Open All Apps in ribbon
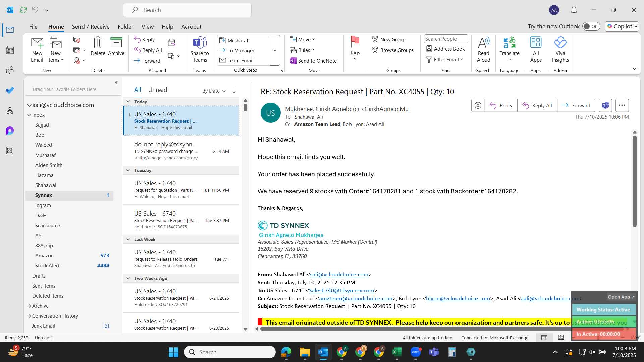644x362 pixels. pos(536,50)
